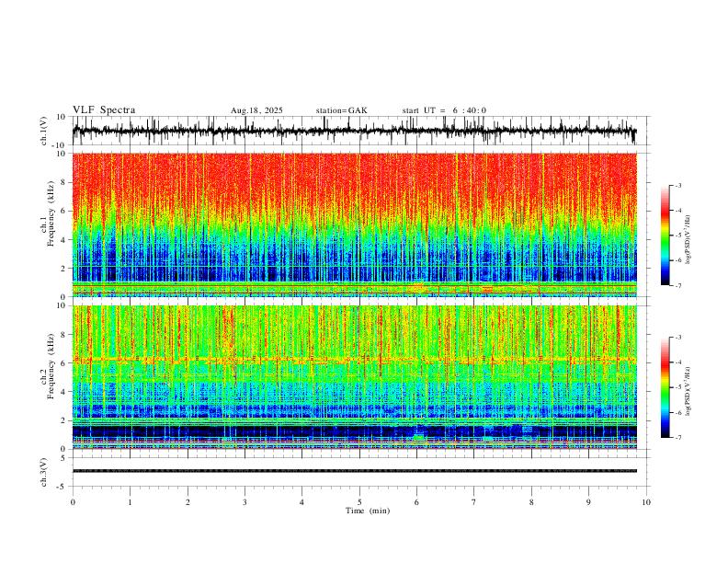The width and height of the screenshot is (728, 563).
Task: Click the "5" tick on ch.3(V) axis
Action: pyautogui.click(x=63, y=458)
